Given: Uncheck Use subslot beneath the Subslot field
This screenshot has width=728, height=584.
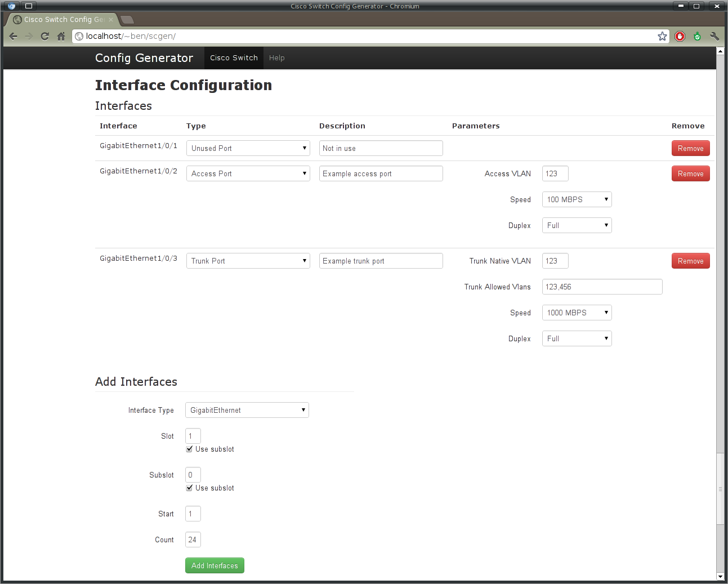Looking at the screenshot, I should coord(189,488).
